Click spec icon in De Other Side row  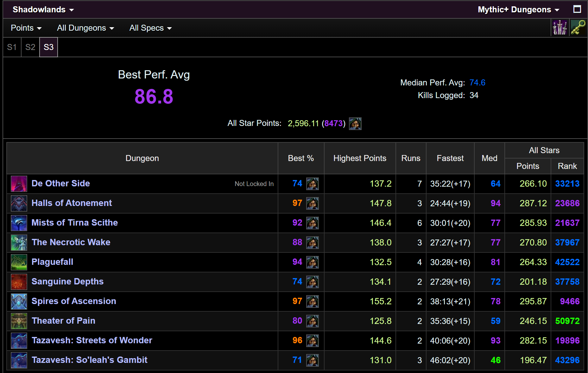[x=313, y=184]
